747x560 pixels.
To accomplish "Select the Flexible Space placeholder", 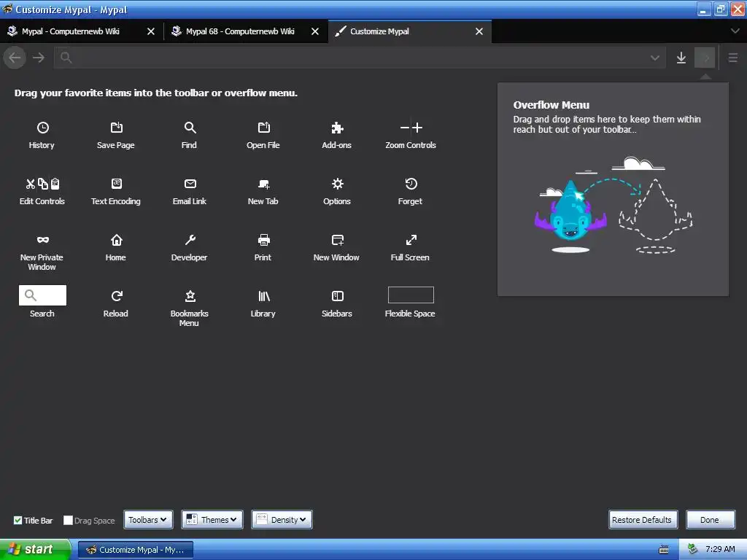I will [x=411, y=295].
